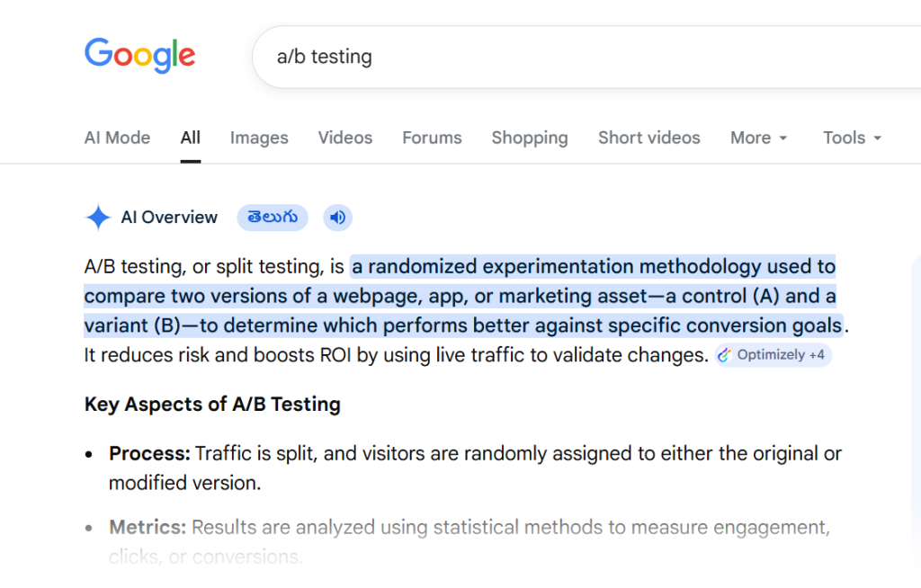This screenshot has width=921, height=588.
Task: Play AI Overview audio with speaker icon
Action: click(337, 218)
